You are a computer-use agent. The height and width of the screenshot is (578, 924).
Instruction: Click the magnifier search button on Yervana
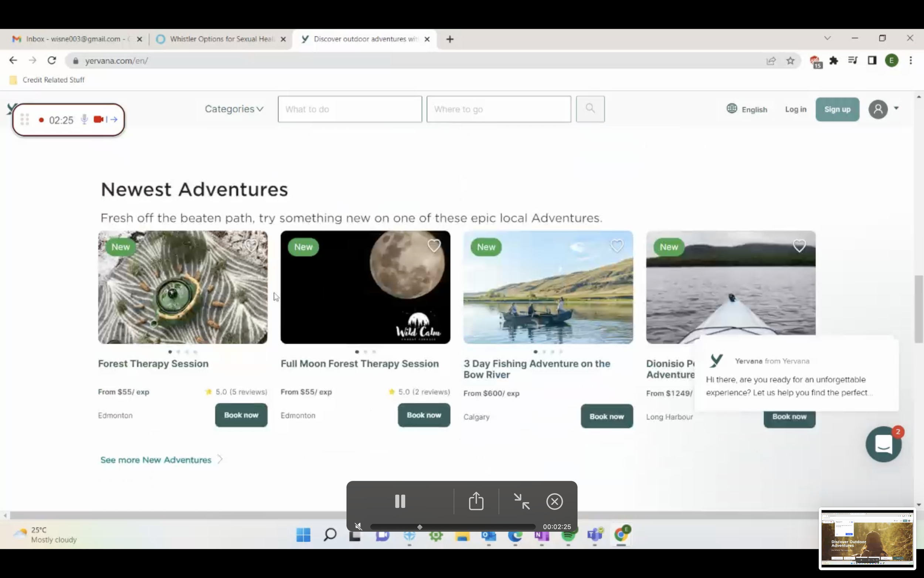pos(590,109)
